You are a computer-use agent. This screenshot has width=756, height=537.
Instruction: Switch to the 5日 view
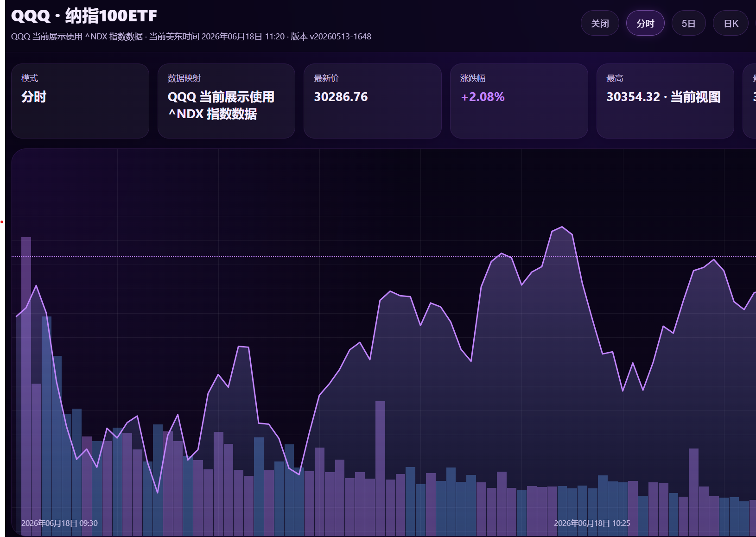(x=688, y=23)
